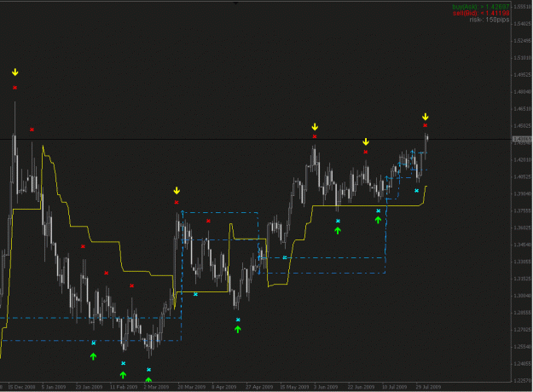
Task: Click red x under December 2008 yellow arrow
Action: click(15, 88)
